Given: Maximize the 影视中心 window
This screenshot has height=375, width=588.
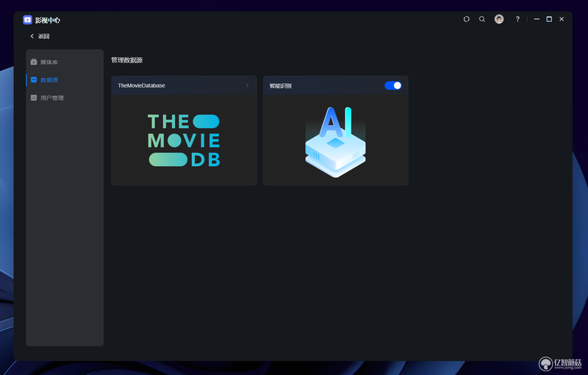Looking at the screenshot, I should click(x=549, y=19).
